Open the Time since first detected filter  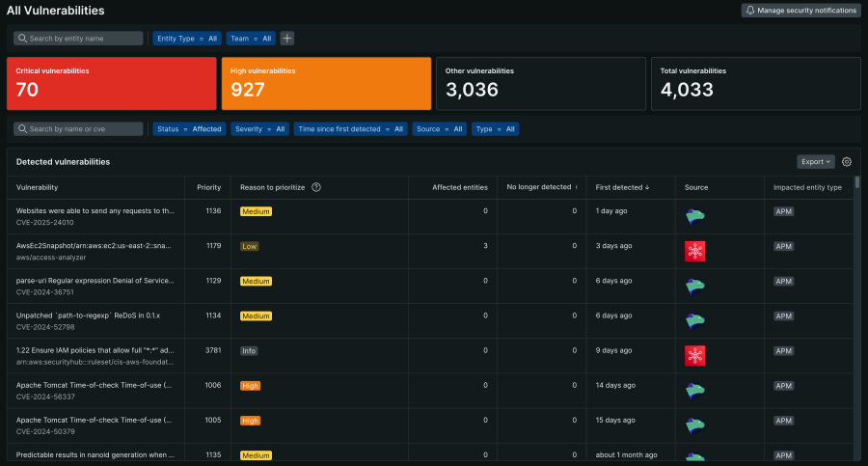351,128
